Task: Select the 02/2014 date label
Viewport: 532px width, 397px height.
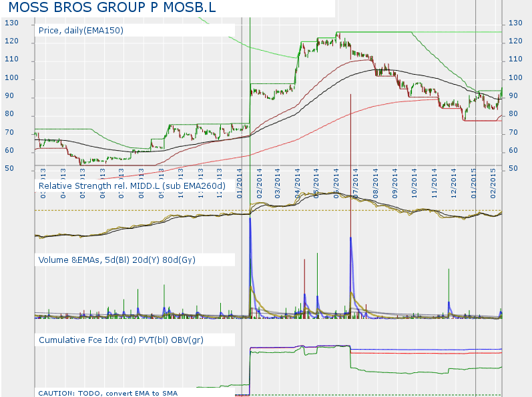Action: point(260,183)
